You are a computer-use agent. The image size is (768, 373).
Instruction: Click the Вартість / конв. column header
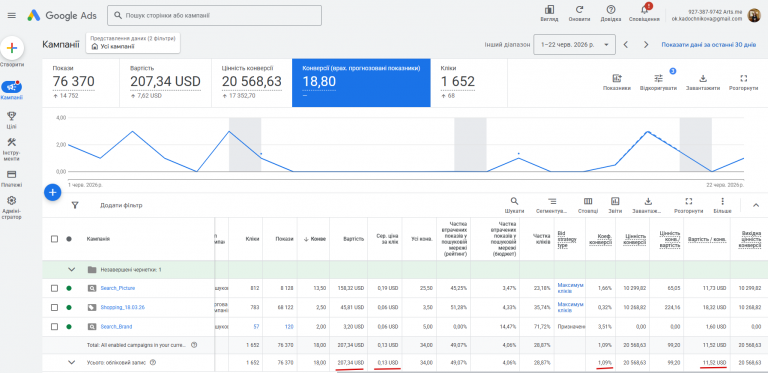[707, 239]
